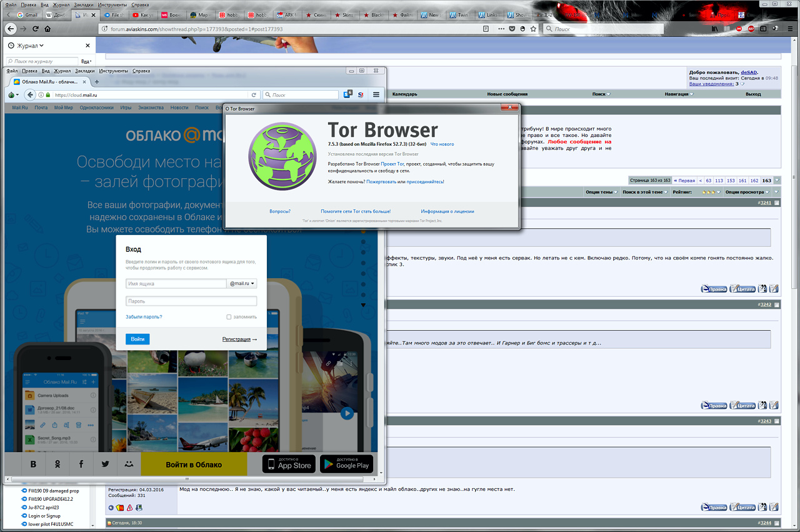Open the Вид sort dropdown in sidebar
This screenshot has width=800, height=532.
coord(86,61)
